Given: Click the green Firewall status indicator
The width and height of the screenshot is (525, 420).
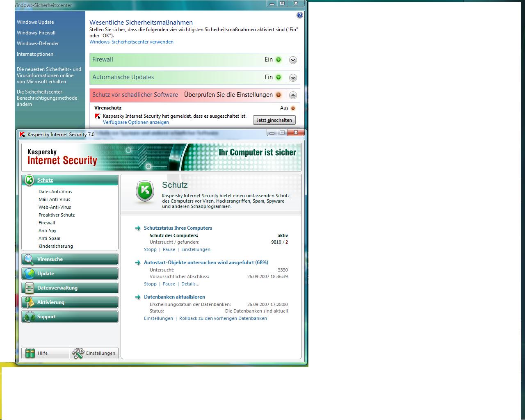Looking at the screenshot, I should [x=278, y=59].
